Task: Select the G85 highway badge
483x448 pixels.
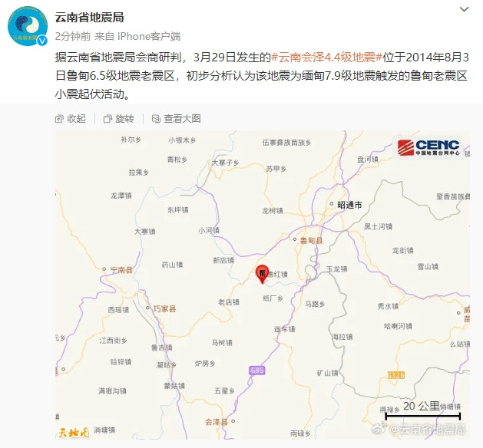Action: pos(257,371)
